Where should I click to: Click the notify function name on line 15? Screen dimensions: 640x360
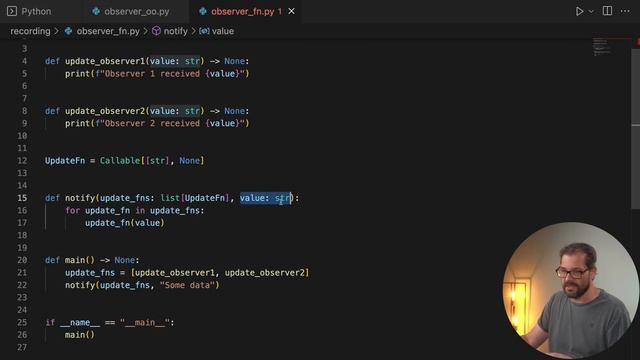(80, 198)
